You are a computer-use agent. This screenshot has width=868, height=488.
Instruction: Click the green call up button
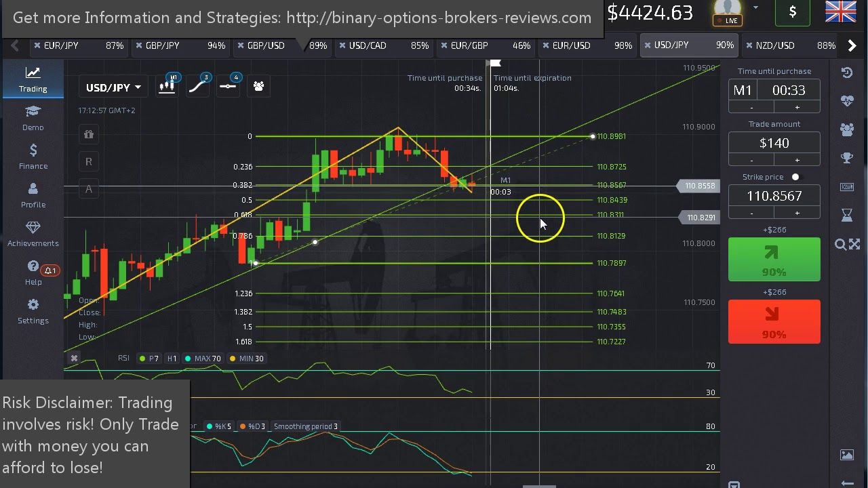[x=774, y=260]
